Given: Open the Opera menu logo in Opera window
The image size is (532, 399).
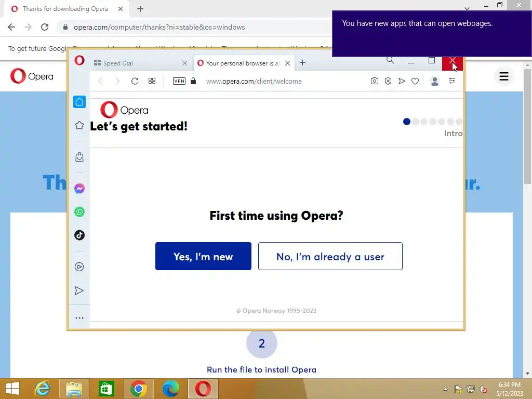Looking at the screenshot, I should pos(79,60).
